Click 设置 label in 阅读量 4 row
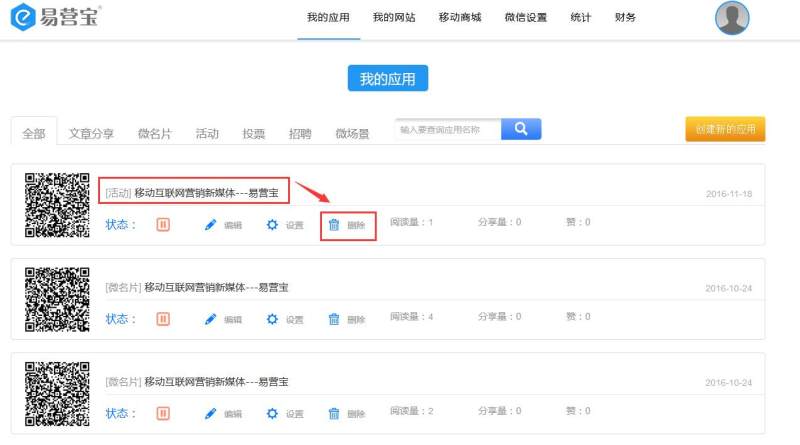 pos(294,319)
